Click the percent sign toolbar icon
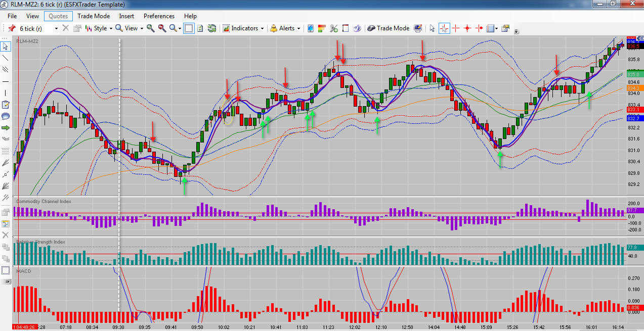Viewport: 644px width, 331px height. 334,28
